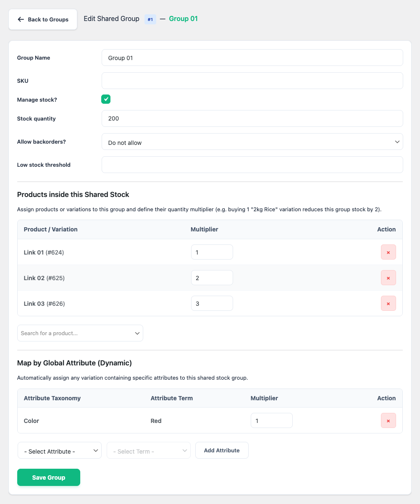Viewport: 420px width, 504px height.
Task: Remove Link 03 using red X
Action: click(x=388, y=304)
